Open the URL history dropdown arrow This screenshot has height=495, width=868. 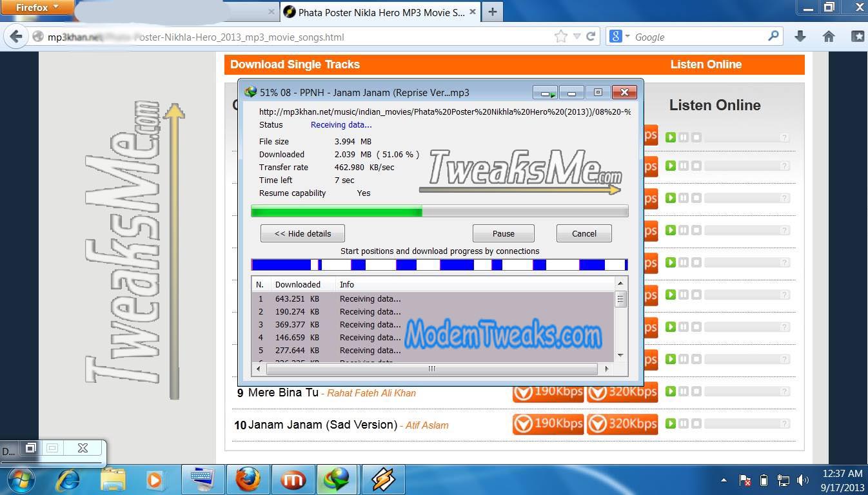[x=577, y=37]
